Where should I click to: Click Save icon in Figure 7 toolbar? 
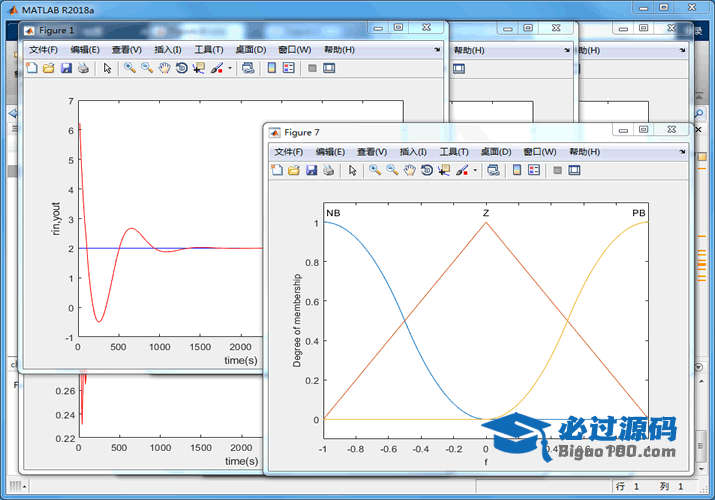311,170
